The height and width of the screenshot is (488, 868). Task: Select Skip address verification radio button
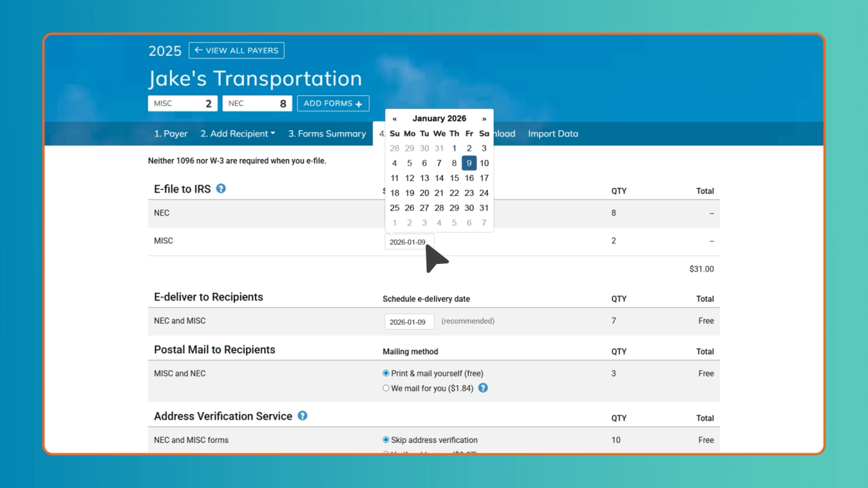(386, 440)
